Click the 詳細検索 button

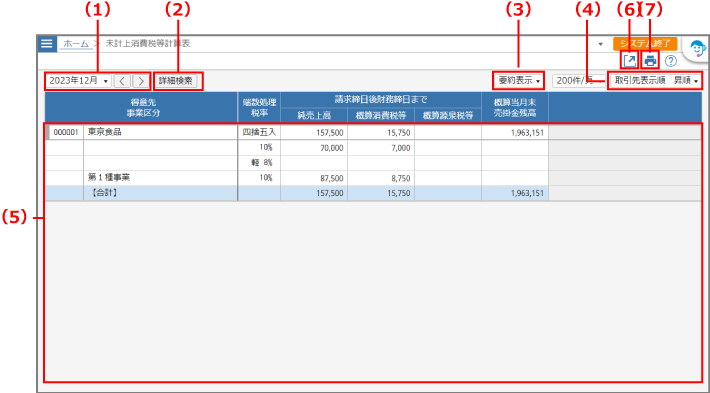(x=175, y=81)
